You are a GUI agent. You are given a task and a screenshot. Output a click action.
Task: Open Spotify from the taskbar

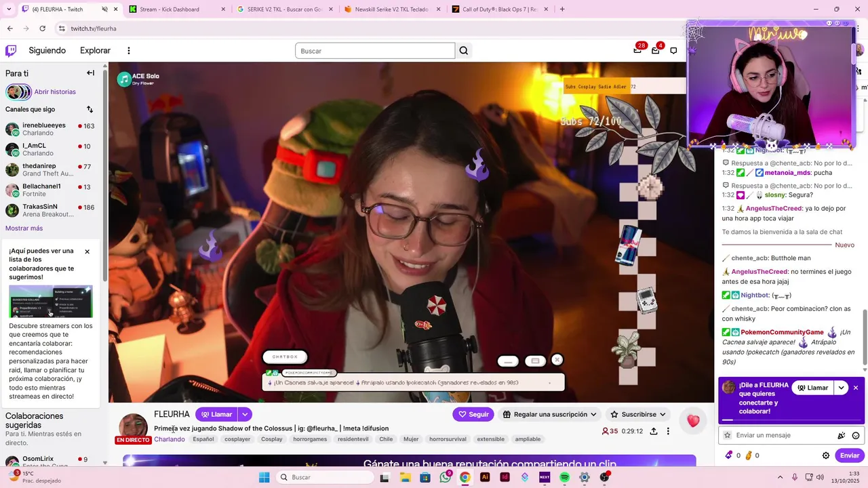(564, 477)
